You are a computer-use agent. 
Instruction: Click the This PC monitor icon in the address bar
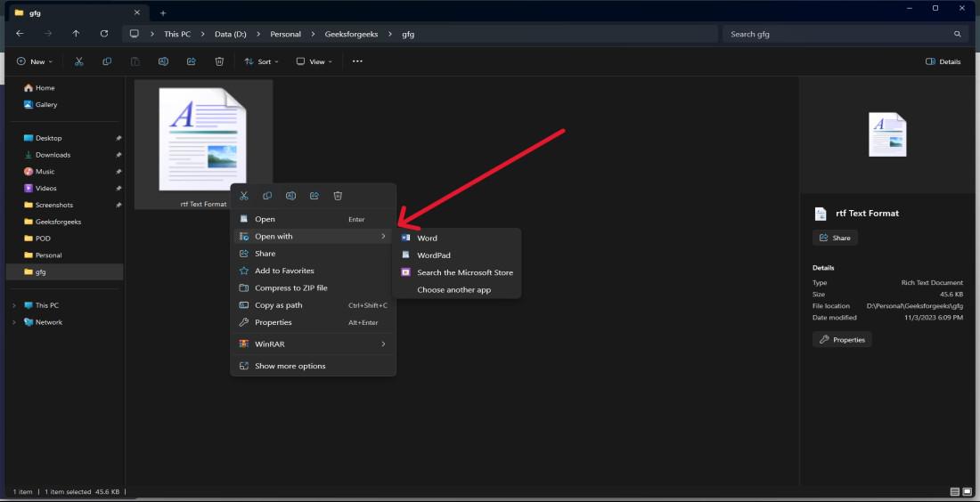134,34
